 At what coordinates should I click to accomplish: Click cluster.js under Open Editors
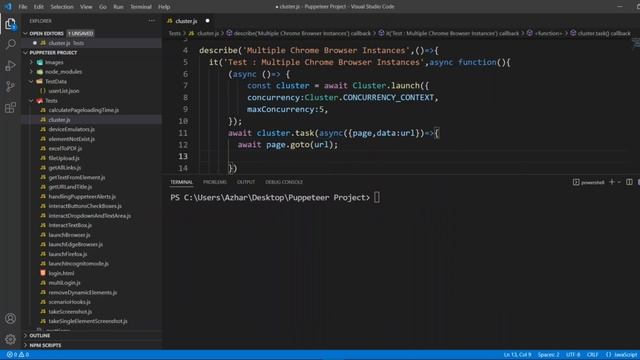pyautogui.click(x=59, y=43)
